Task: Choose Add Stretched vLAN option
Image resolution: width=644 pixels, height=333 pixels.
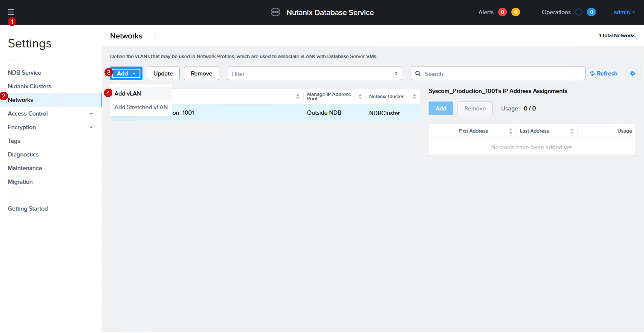Action: tap(141, 107)
